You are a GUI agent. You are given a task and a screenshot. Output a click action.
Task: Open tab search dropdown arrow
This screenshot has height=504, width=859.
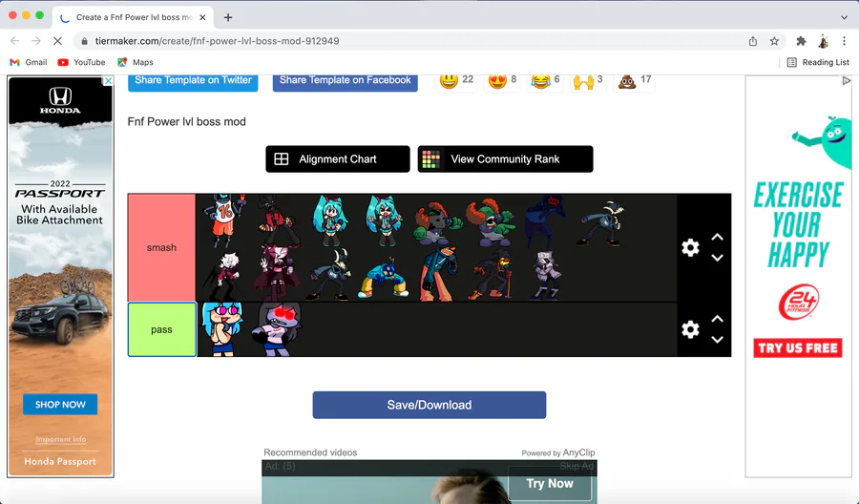pos(845,17)
